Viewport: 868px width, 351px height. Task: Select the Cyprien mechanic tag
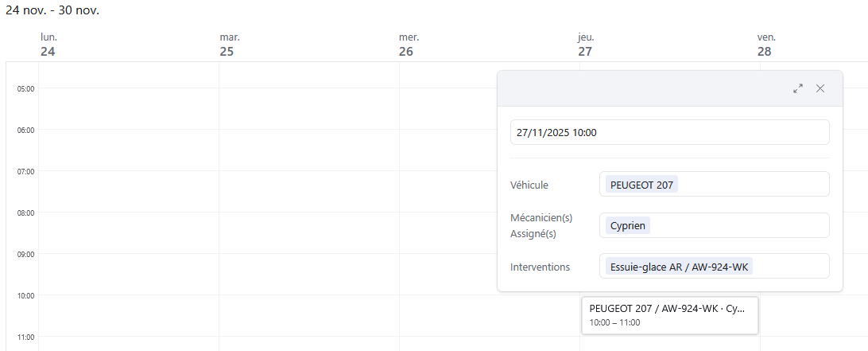click(x=627, y=225)
